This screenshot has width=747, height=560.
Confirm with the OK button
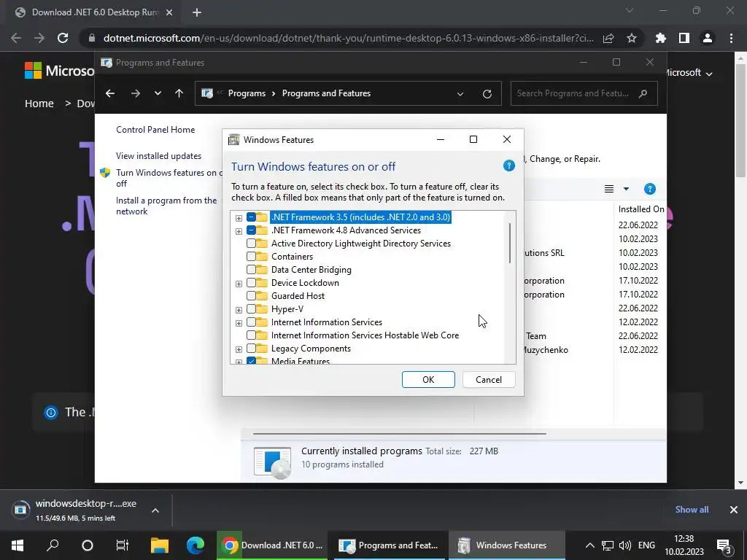(x=428, y=379)
